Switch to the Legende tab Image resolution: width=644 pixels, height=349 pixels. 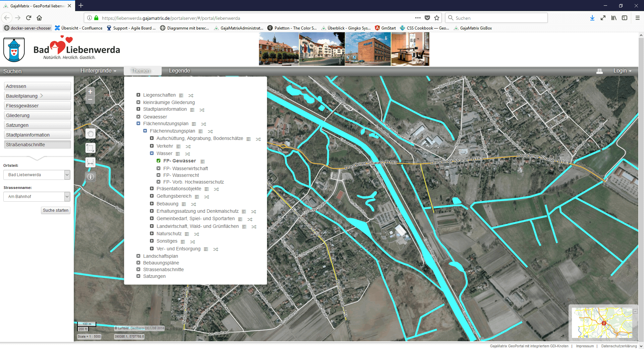pyautogui.click(x=179, y=71)
